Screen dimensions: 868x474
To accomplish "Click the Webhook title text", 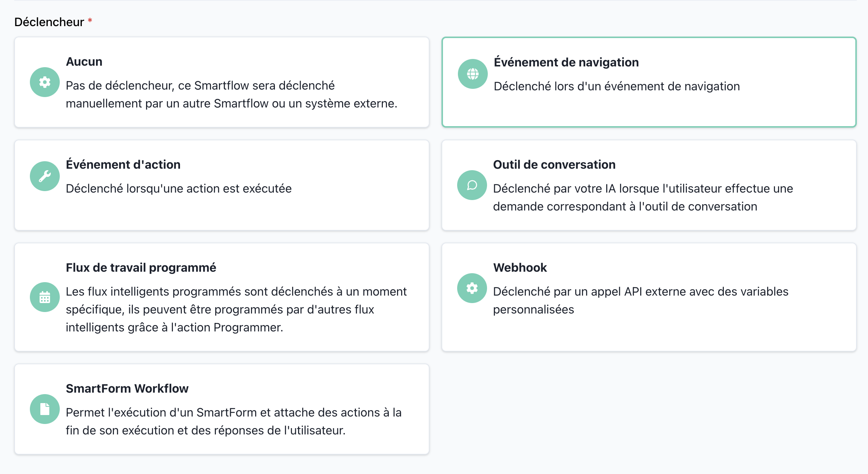I will [520, 268].
